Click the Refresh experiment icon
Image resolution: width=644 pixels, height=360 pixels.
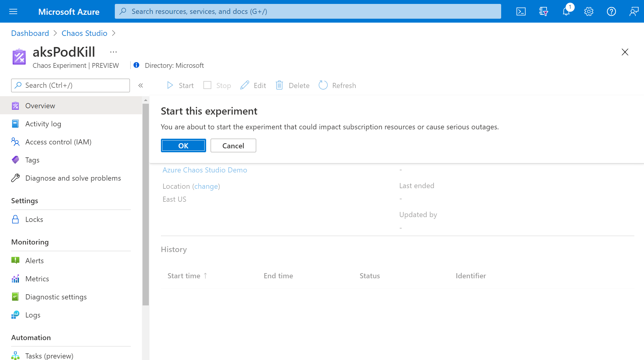coord(323,85)
